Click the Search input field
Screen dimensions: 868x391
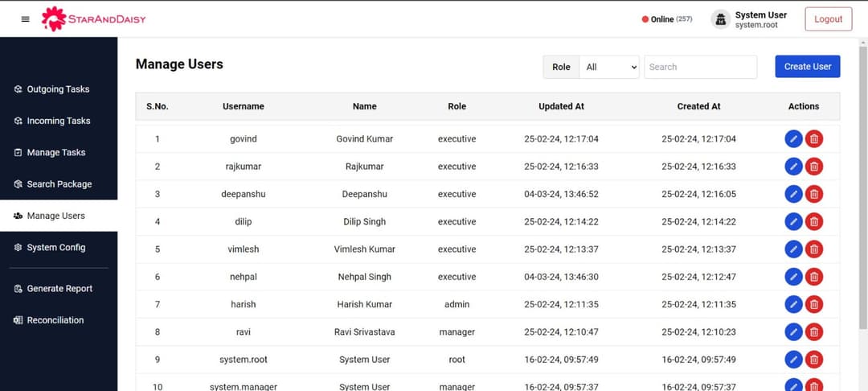click(700, 67)
